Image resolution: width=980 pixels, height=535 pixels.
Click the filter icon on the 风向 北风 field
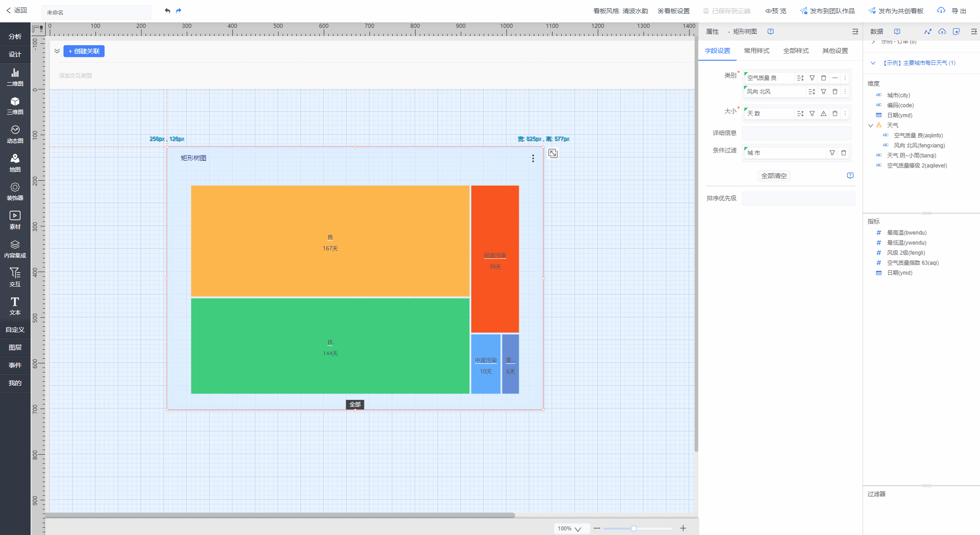pyautogui.click(x=823, y=92)
